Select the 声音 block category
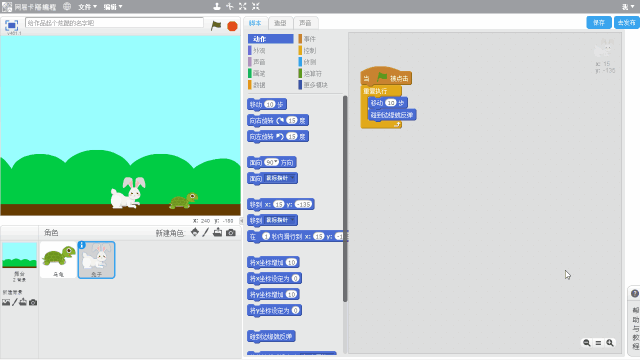640x360 pixels. [259, 62]
